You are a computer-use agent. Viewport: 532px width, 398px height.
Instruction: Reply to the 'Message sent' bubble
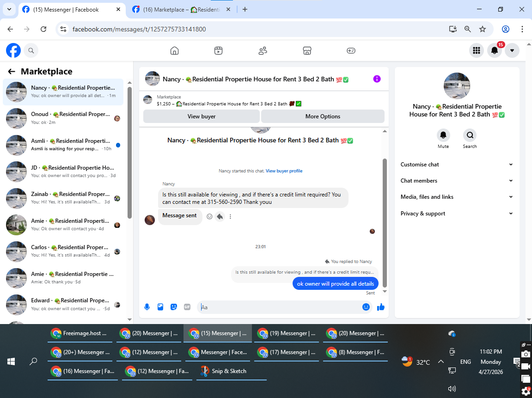click(x=220, y=216)
